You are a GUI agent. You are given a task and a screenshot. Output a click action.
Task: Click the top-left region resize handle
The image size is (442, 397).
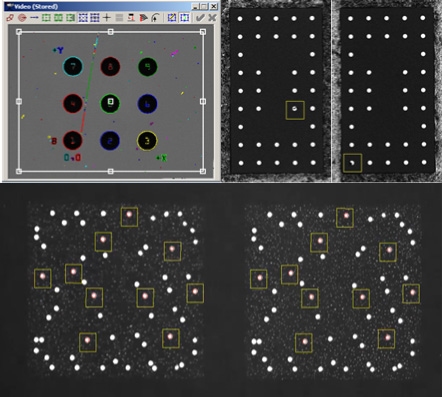[19, 32]
